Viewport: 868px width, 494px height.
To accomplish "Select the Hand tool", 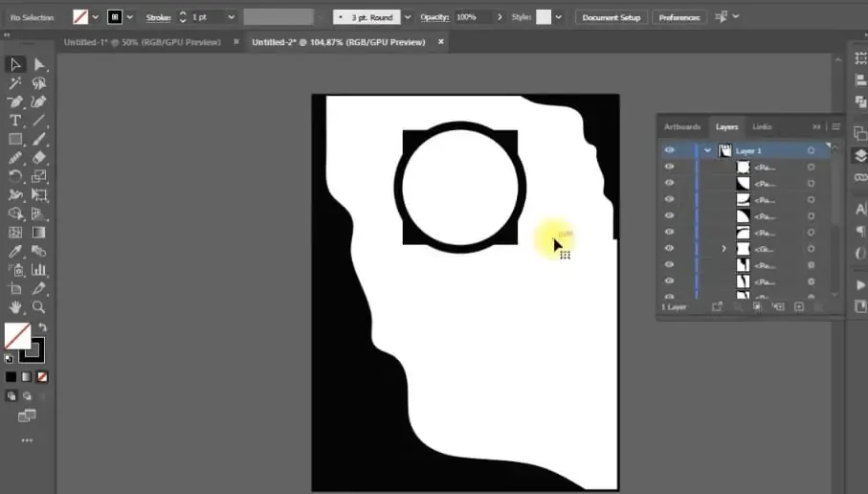I will [15, 307].
